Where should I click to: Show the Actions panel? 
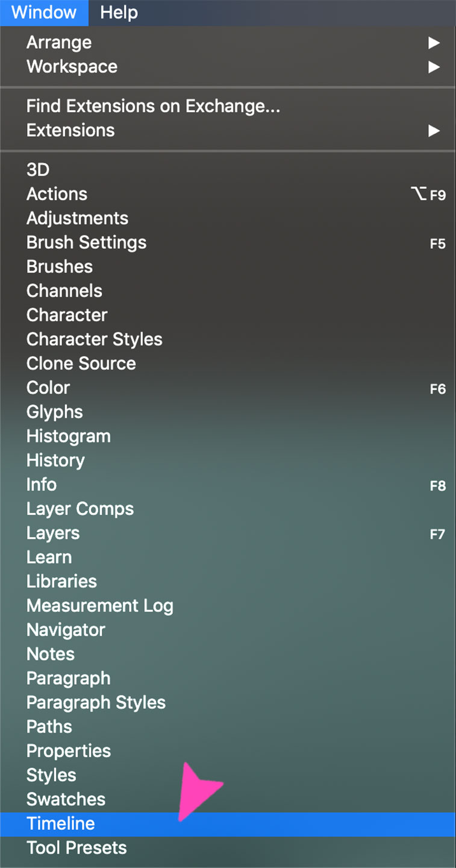57,194
